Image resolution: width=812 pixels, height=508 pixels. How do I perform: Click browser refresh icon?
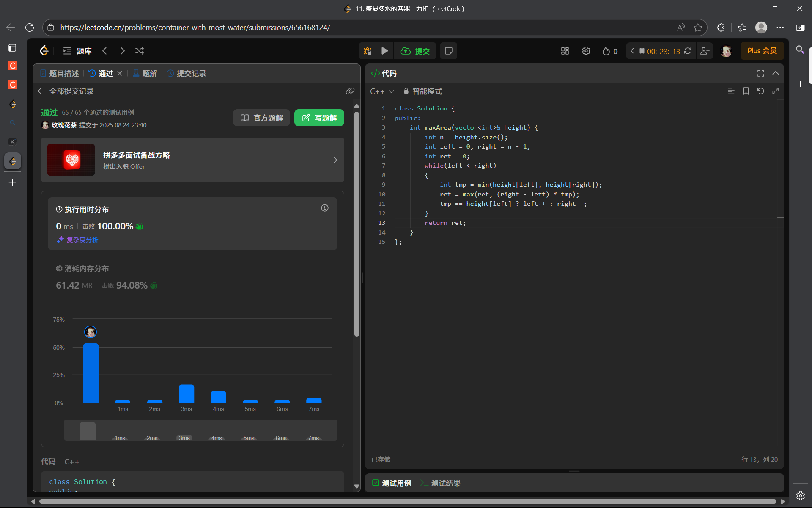(30, 28)
